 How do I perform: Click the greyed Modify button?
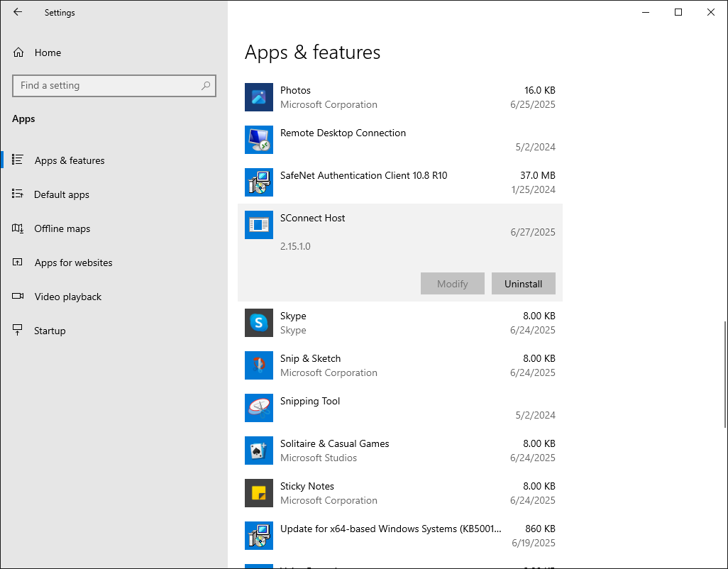pos(452,284)
